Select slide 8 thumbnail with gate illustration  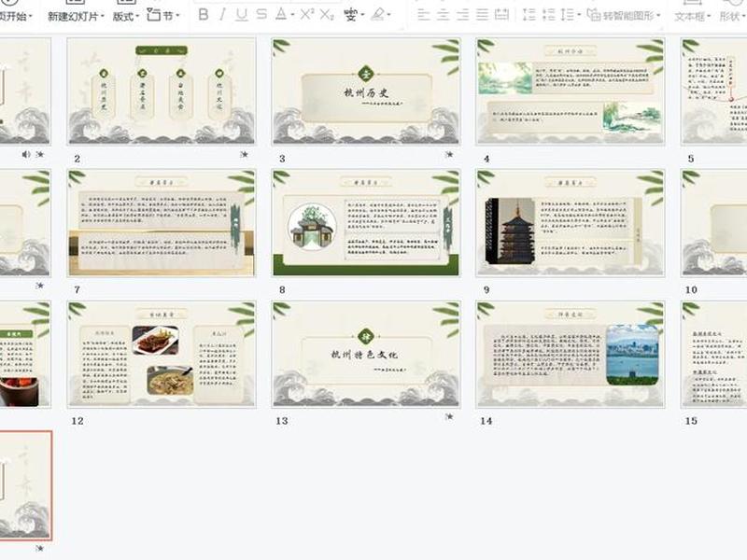click(x=366, y=223)
